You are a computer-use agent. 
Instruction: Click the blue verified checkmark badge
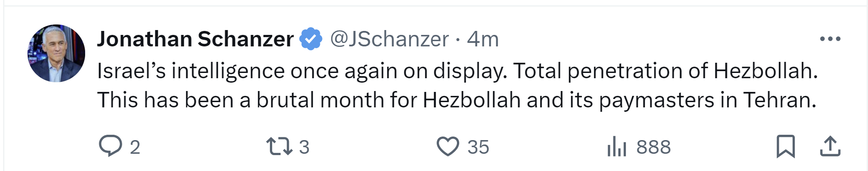click(311, 39)
